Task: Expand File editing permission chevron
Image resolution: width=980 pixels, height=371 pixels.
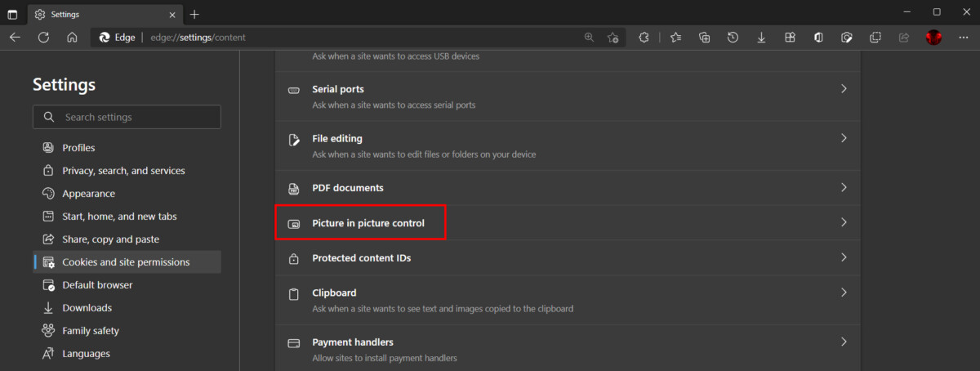Action: point(844,139)
